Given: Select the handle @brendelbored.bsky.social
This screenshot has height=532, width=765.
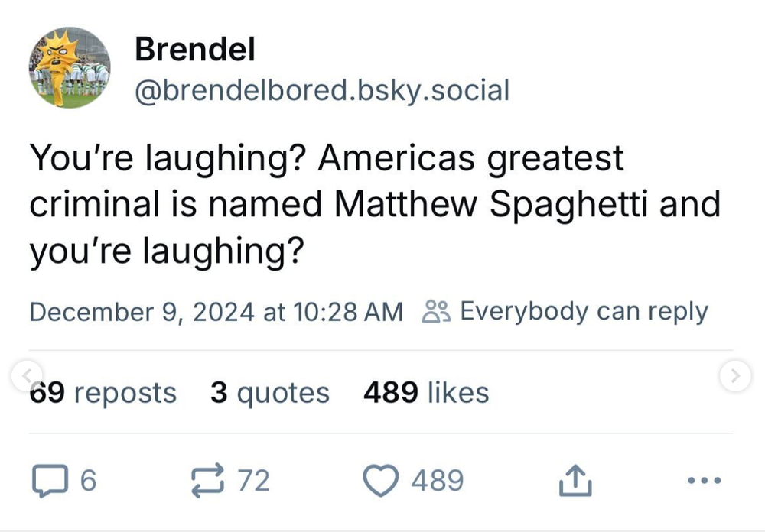Looking at the screenshot, I should pyautogui.click(x=322, y=89).
